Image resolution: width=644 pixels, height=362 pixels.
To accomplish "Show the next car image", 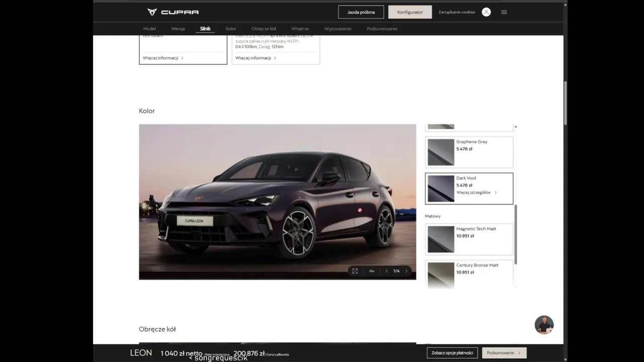I will (407, 271).
